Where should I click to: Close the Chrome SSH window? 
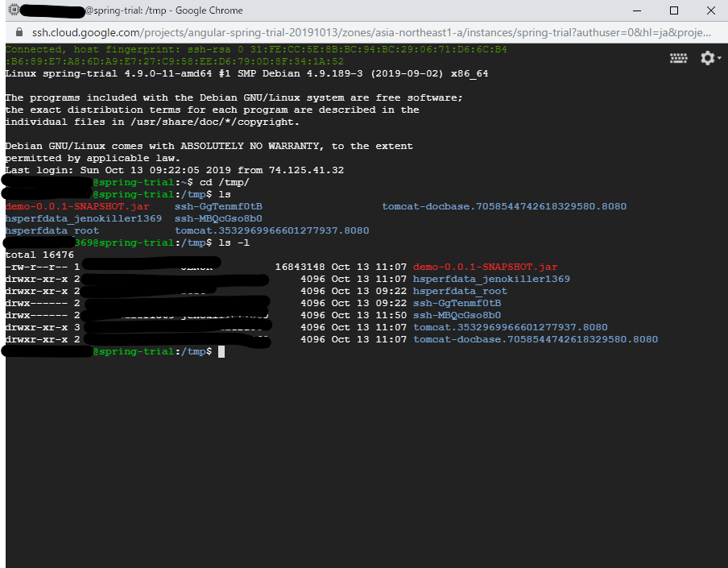coord(711,10)
